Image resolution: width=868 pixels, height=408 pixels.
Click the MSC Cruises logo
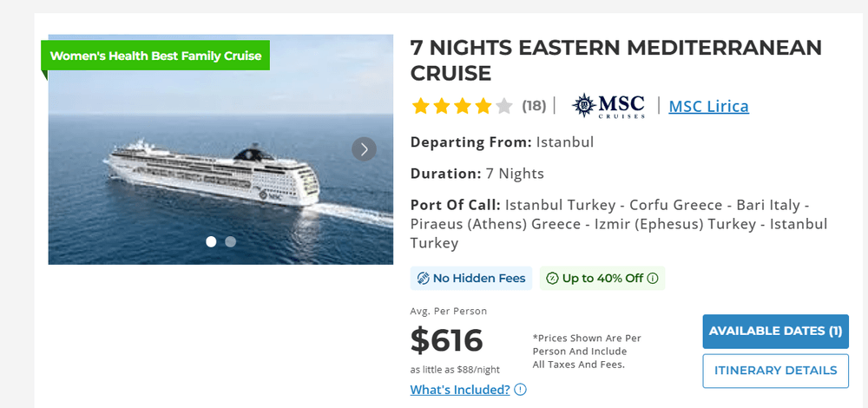tap(608, 106)
